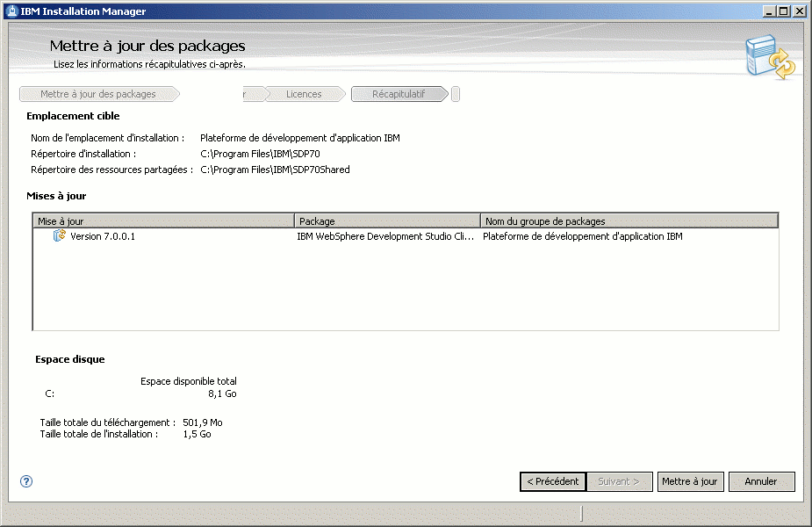Click the Répertoire des ressources partagées label

[x=111, y=170]
